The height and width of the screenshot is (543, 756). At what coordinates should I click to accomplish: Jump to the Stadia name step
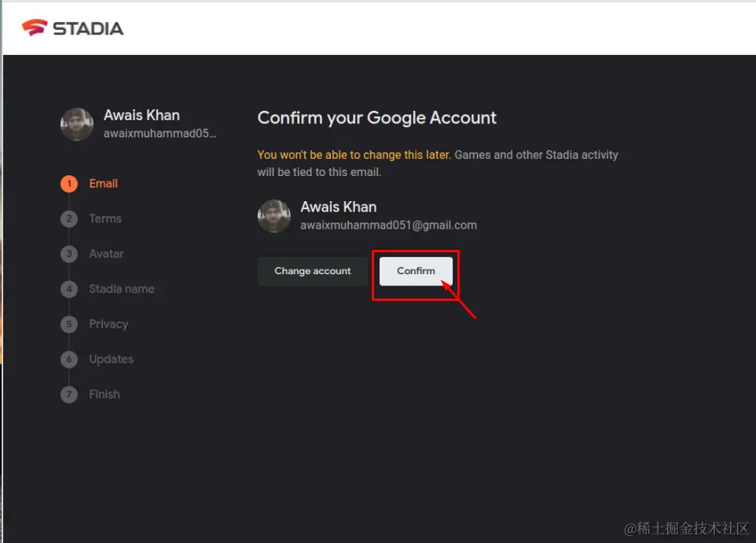coord(121,289)
